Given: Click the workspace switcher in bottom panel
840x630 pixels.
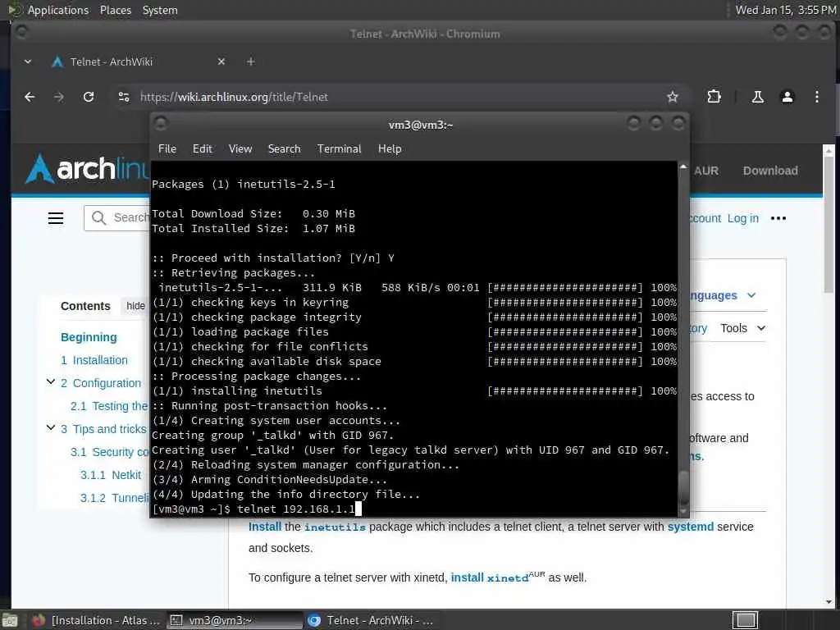Looking at the screenshot, I should coord(745,620).
